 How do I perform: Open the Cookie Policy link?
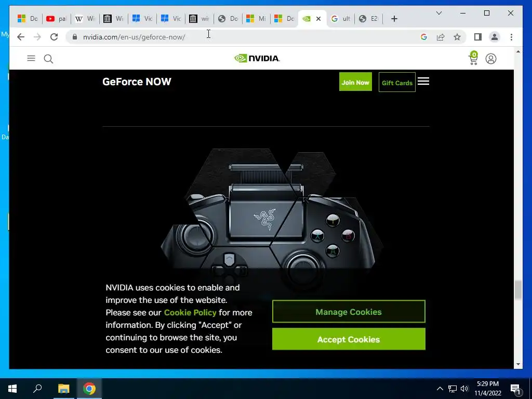(190, 312)
